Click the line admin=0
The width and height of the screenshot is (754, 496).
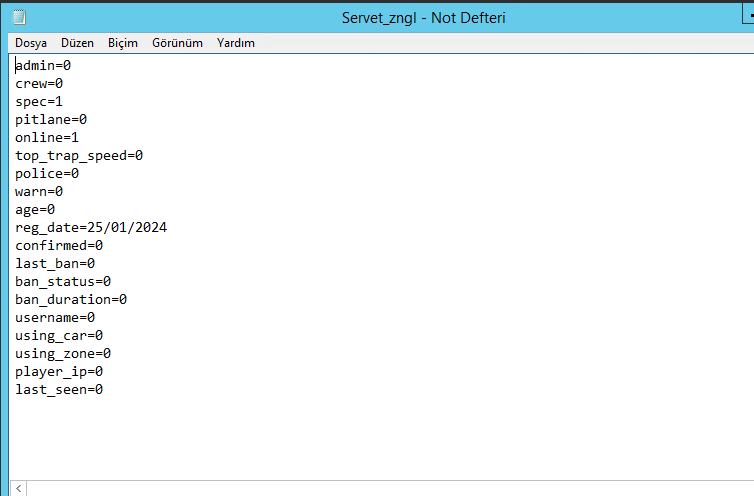pyautogui.click(x=43, y=65)
